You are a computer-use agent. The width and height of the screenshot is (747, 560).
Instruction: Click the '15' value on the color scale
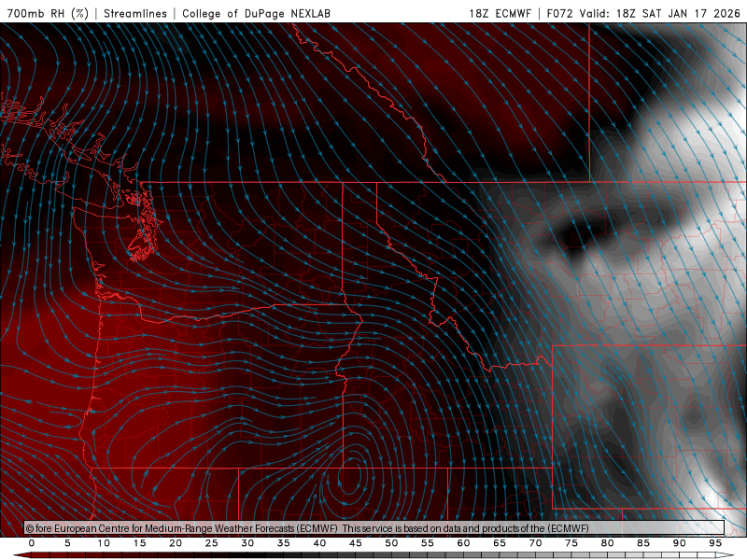click(139, 543)
